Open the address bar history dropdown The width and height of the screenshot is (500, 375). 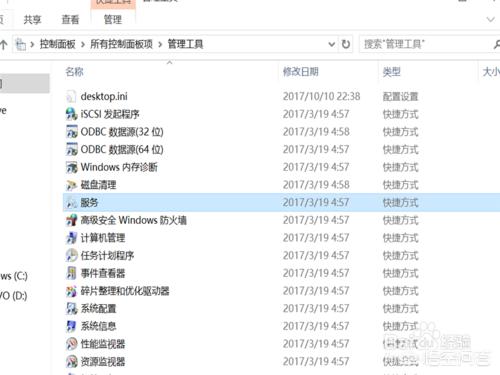pos(331,44)
